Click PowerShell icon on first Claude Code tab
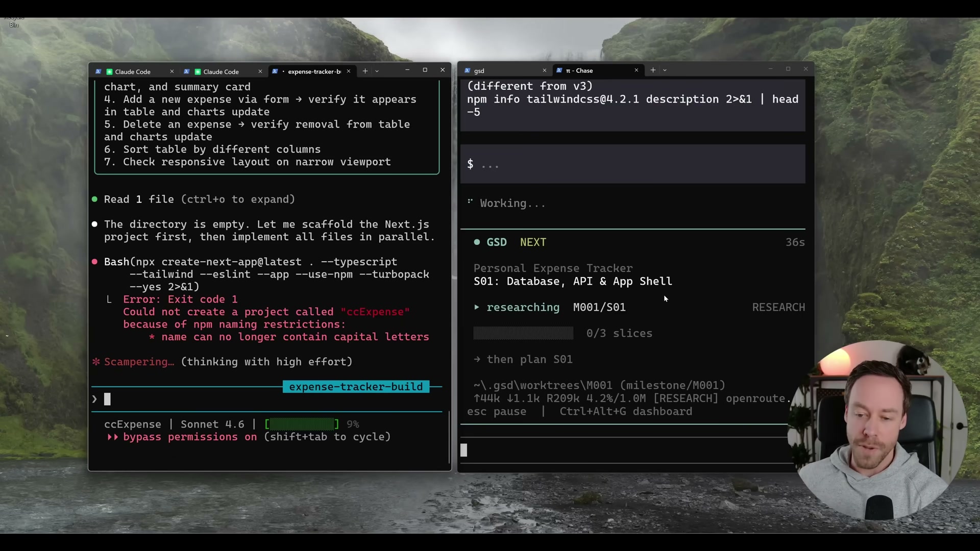Image resolution: width=980 pixels, height=551 pixels. click(x=98, y=71)
